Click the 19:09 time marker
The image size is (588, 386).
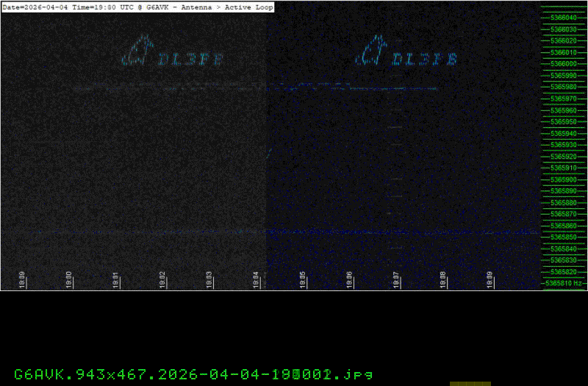coord(490,280)
